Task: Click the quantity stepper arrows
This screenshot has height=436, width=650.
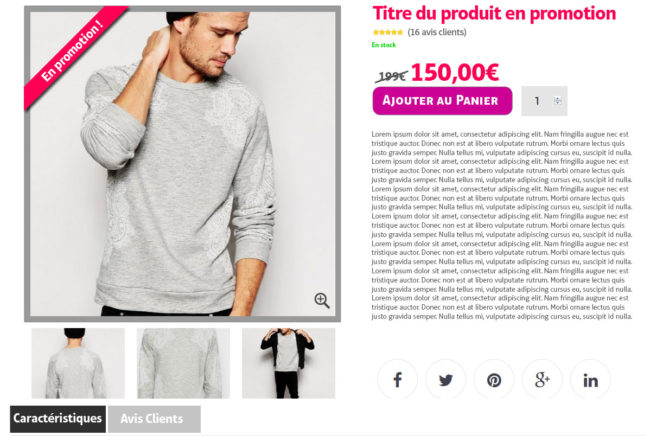Action: (x=558, y=100)
